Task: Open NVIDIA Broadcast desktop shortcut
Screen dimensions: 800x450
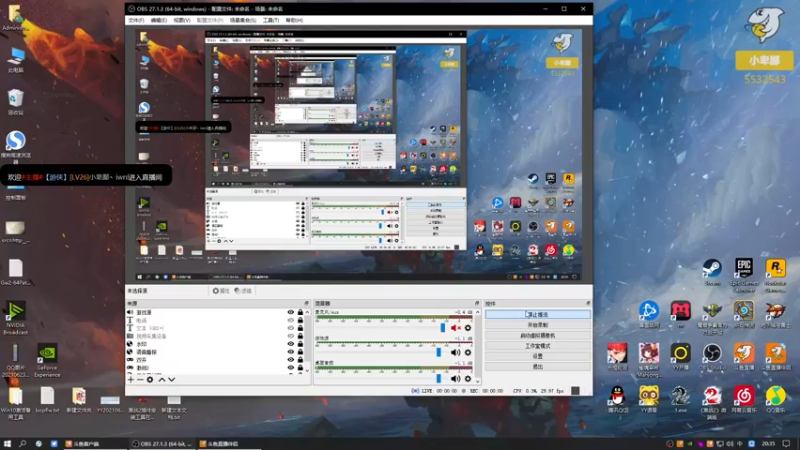Action: [x=15, y=318]
